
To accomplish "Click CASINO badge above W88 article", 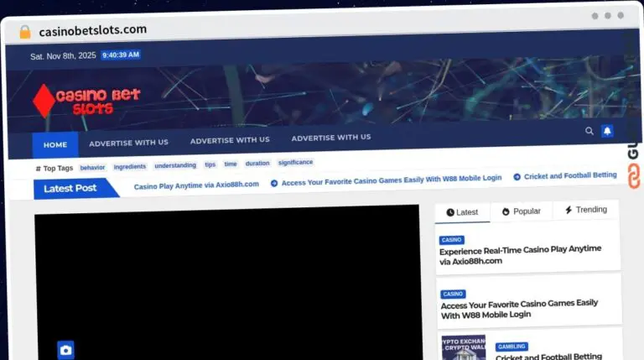I will [453, 294].
